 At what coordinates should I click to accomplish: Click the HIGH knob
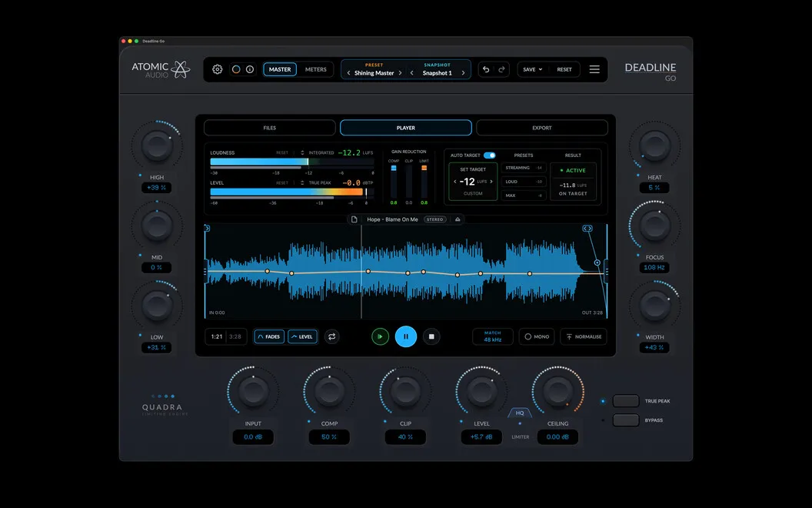(x=157, y=145)
